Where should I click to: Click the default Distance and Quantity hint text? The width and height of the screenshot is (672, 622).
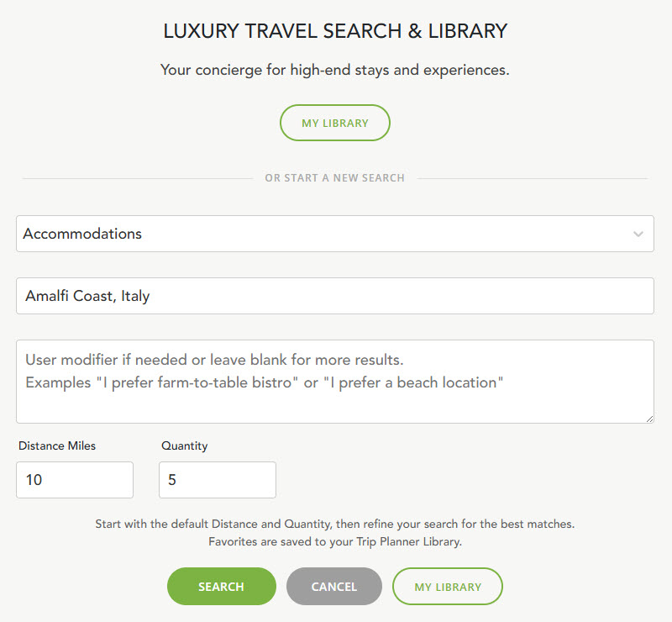pos(334,524)
